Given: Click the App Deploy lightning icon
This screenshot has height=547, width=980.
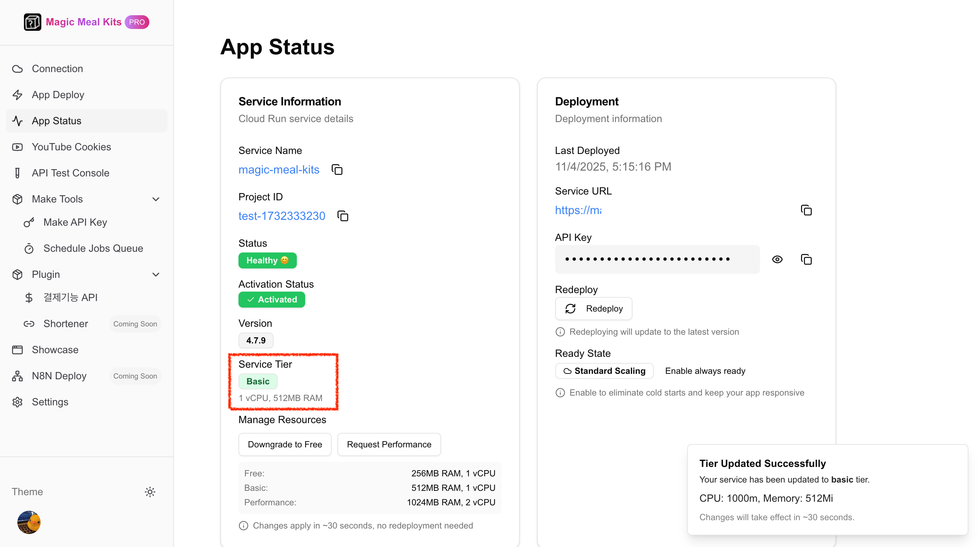Looking at the screenshot, I should click(x=17, y=95).
